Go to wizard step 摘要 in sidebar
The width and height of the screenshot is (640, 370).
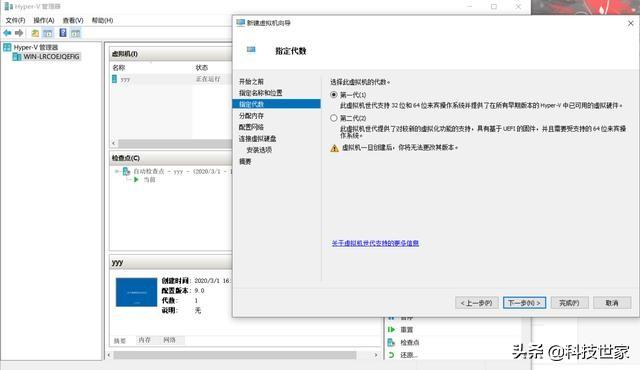tap(245, 162)
